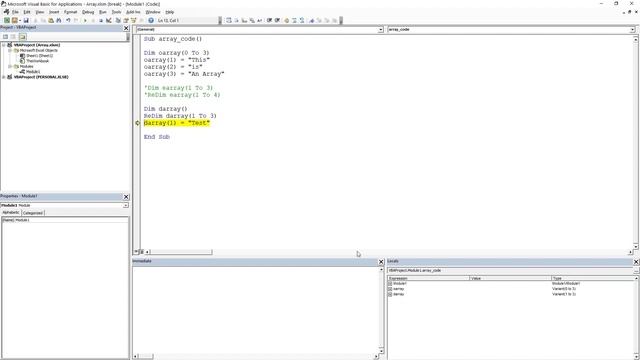Click View Code icon in Project pane

pos(5,37)
